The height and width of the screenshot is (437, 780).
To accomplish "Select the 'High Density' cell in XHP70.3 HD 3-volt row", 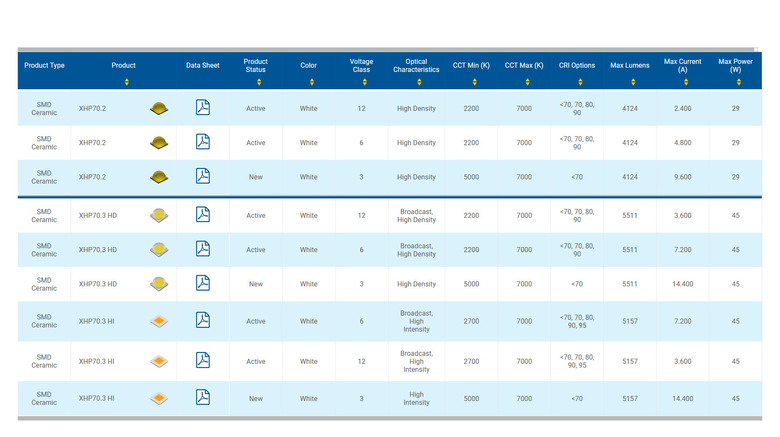I will (x=416, y=284).
